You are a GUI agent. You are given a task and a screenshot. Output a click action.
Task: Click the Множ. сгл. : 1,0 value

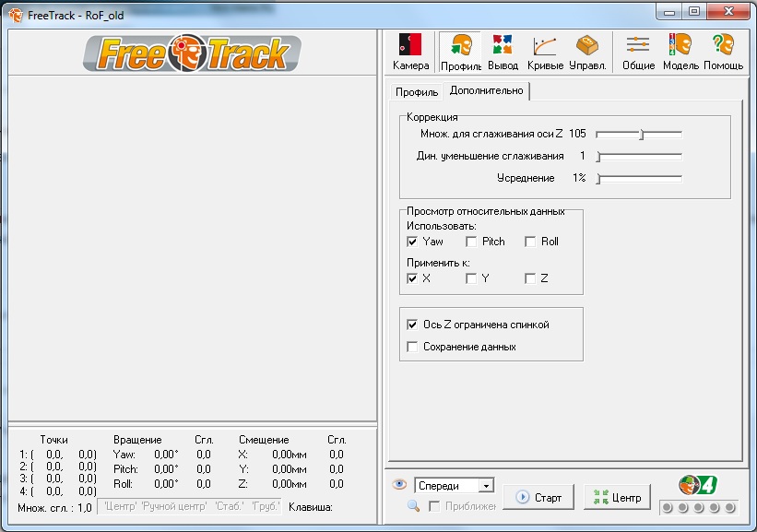tap(54, 507)
